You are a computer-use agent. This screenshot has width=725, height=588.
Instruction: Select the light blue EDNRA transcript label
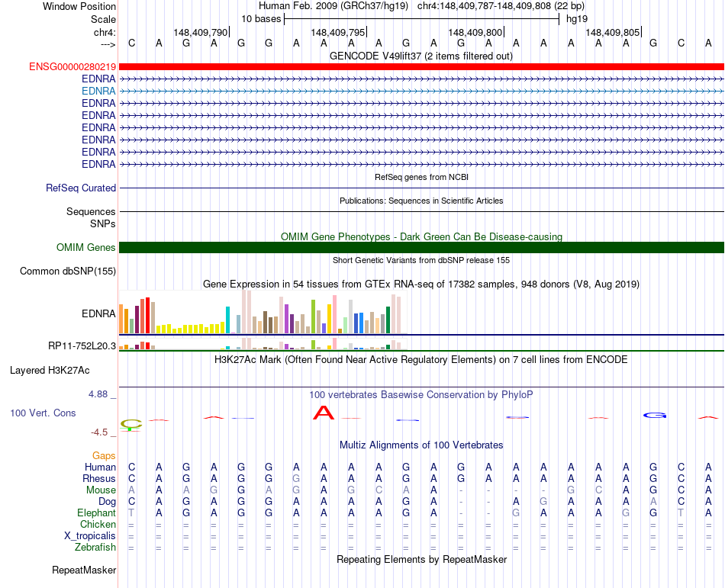(98, 91)
